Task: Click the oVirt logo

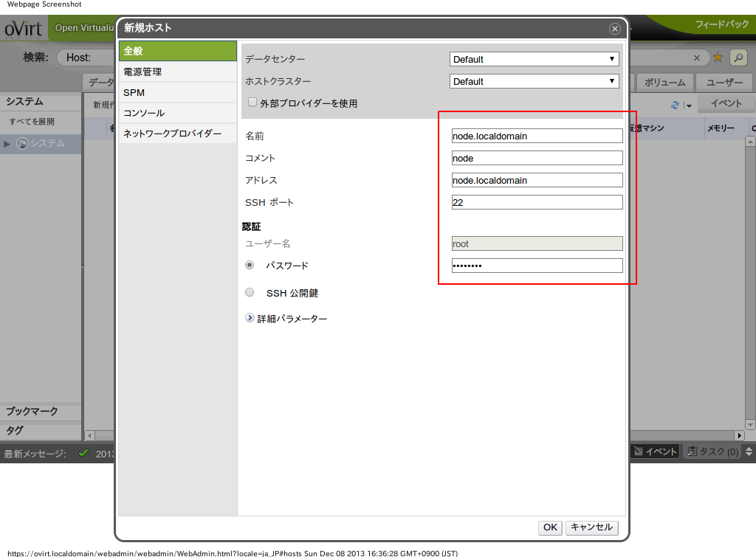Action: click(24, 29)
